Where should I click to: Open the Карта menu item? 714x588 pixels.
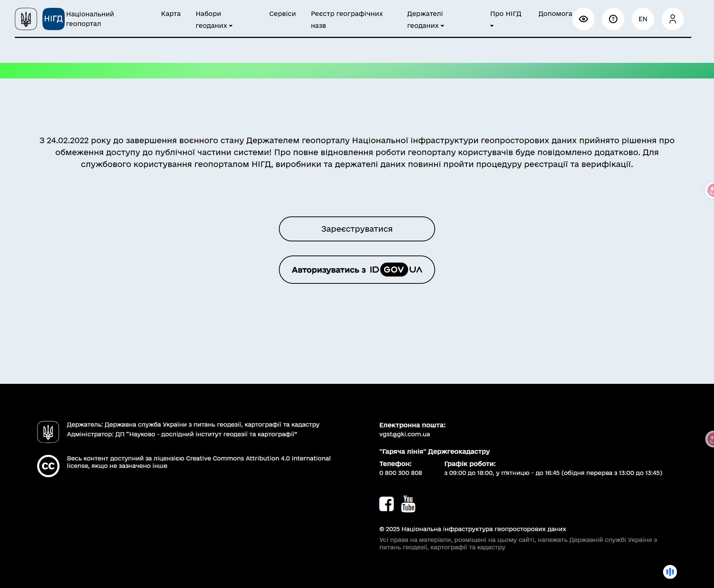[170, 14]
